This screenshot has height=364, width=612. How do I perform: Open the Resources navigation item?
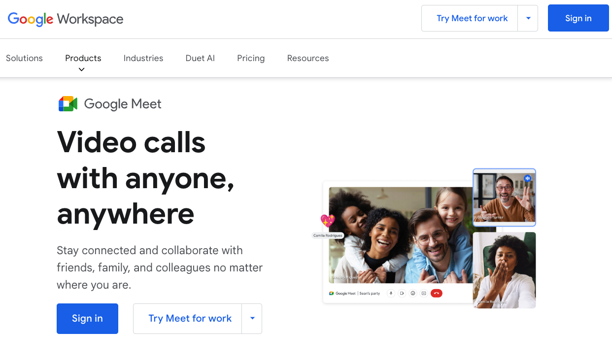click(x=308, y=58)
